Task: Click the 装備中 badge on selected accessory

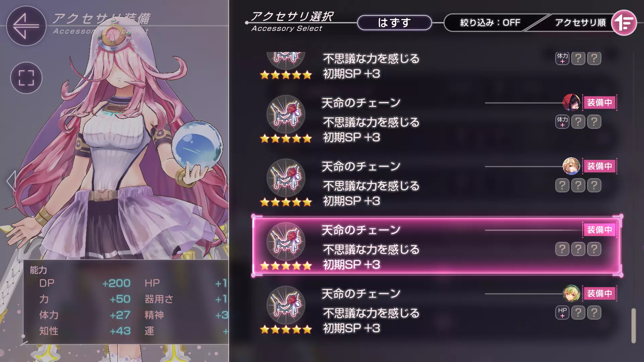Action: (x=599, y=230)
